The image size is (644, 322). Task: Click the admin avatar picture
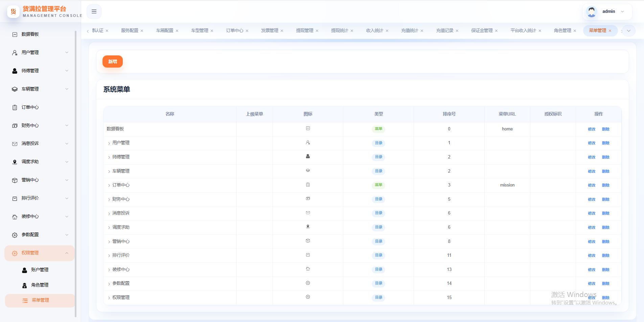point(592,11)
